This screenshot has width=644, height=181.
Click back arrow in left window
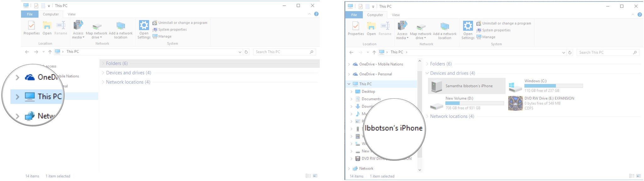coord(27,52)
